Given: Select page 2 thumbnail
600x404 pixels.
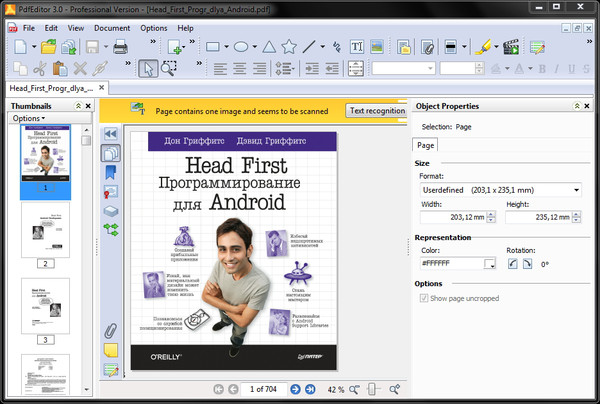Looking at the screenshot, I should click(x=46, y=230).
